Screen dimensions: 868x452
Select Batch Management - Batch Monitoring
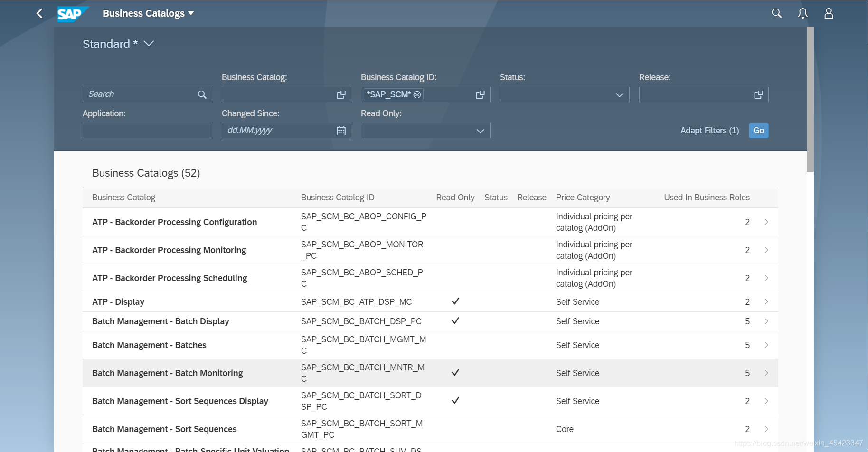[167, 373]
